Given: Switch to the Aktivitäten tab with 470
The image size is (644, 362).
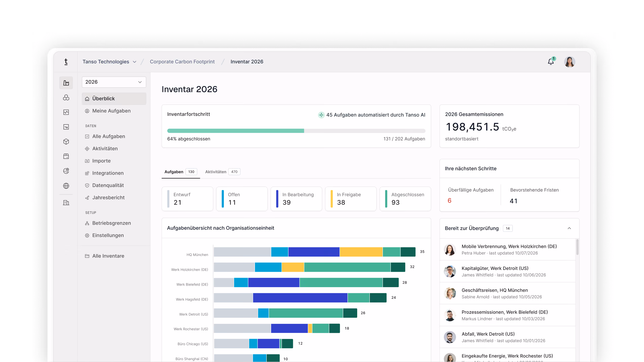Looking at the screenshot, I should tap(223, 172).
